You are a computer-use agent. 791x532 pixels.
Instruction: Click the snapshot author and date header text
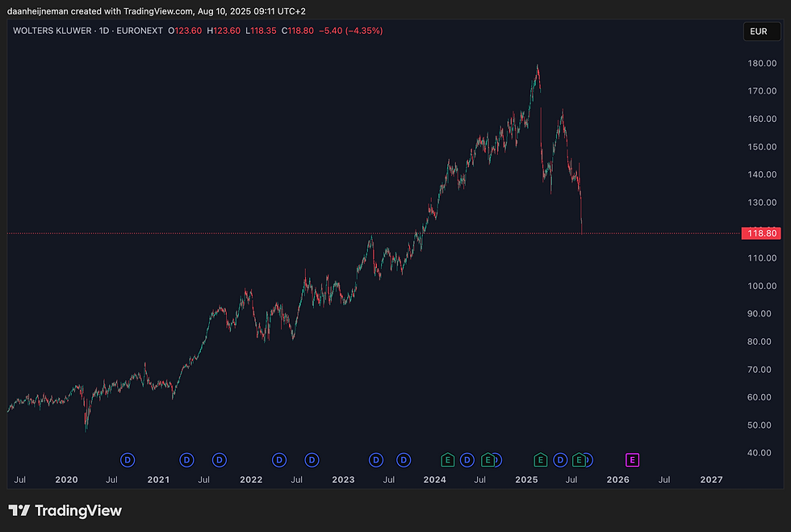[x=157, y=11]
